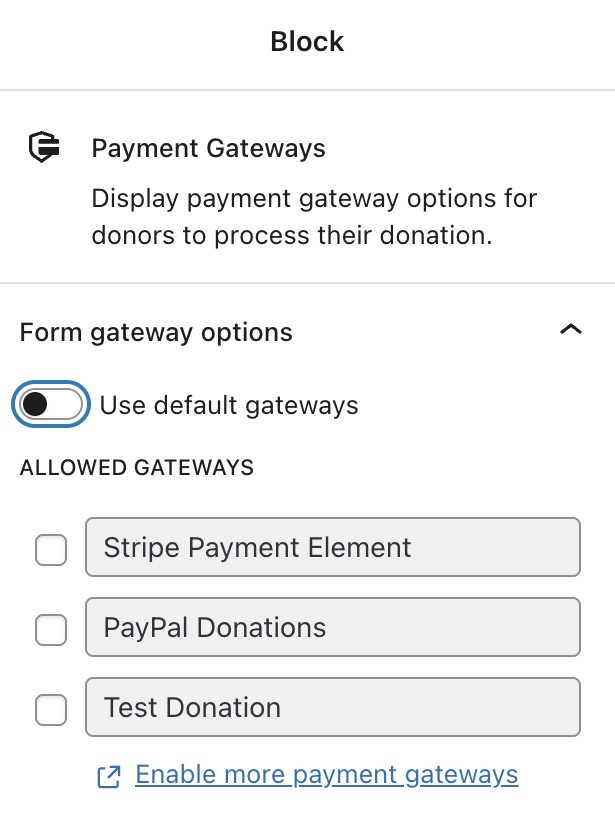Click the black knob of the gateways switch

[35, 405]
